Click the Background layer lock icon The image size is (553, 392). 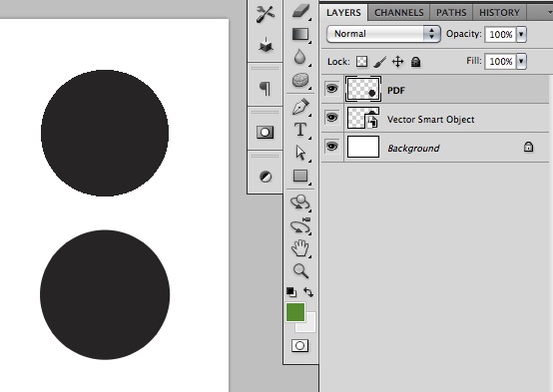tap(528, 147)
